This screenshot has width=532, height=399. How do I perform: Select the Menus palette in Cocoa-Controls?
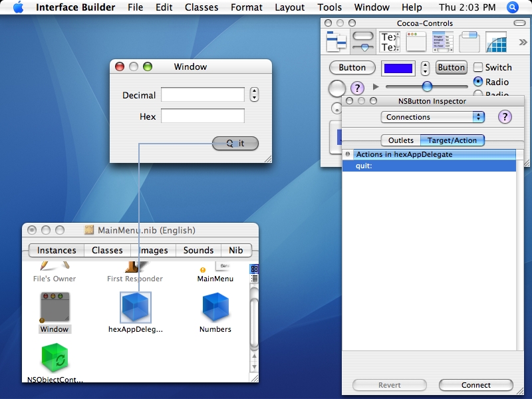pyautogui.click(x=336, y=41)
